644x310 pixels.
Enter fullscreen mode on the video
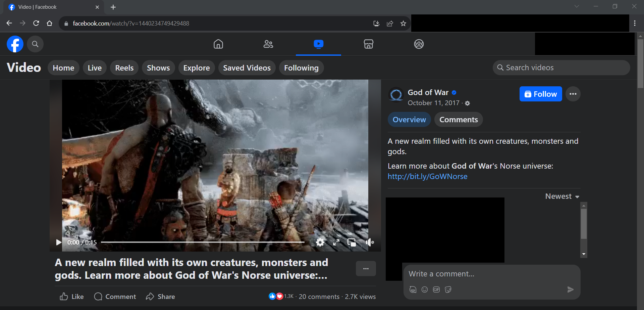point(336,242)
